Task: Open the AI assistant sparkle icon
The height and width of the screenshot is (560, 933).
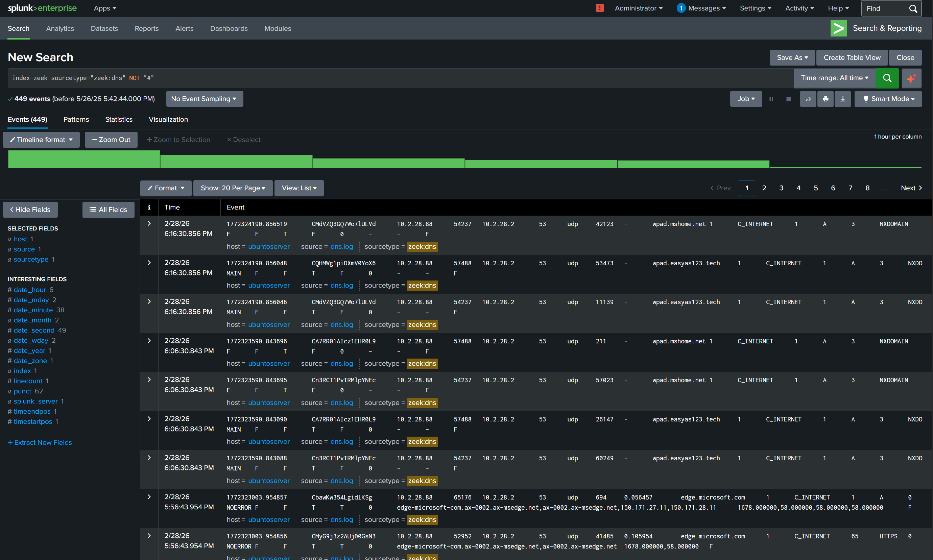Action: [x=911, y=78]
